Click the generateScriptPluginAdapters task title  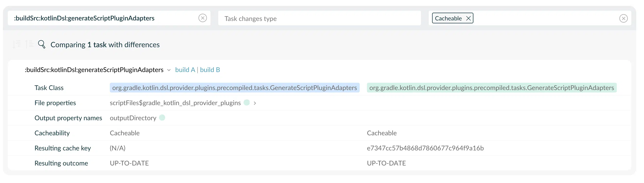click(x=94, y=70)
